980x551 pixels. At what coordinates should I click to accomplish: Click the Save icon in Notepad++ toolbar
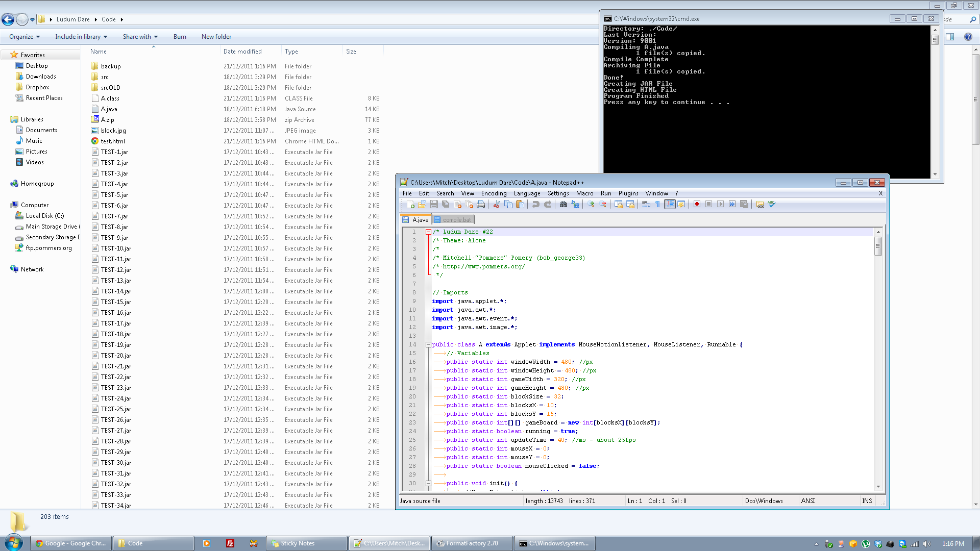tap(434, 204)
